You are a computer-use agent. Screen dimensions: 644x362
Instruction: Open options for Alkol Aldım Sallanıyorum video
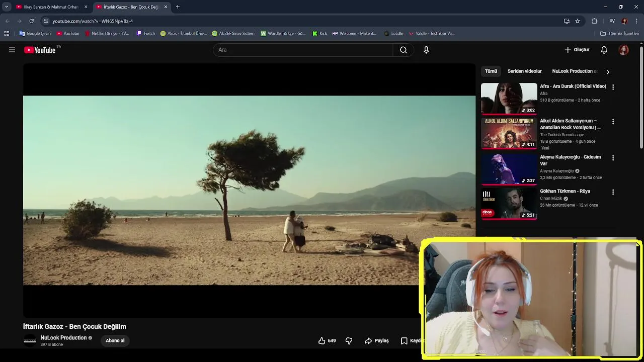coord(613,122)
